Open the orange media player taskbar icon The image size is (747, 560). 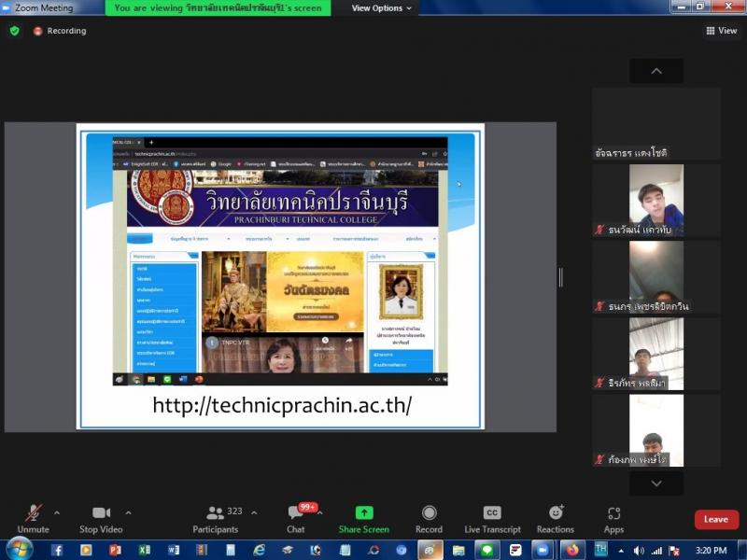point(86,551)
